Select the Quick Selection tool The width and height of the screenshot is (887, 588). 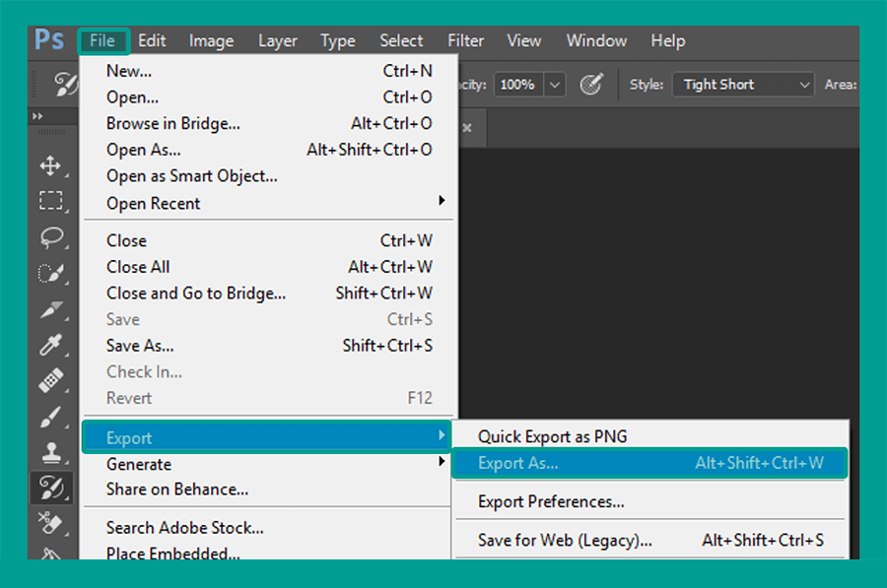coord(50,274)
